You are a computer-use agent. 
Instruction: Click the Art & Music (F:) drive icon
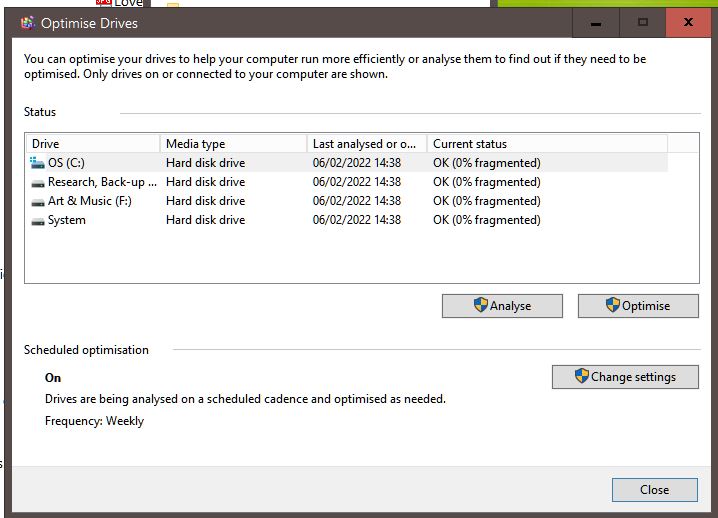pyautogui.click(x=38, y=201)
